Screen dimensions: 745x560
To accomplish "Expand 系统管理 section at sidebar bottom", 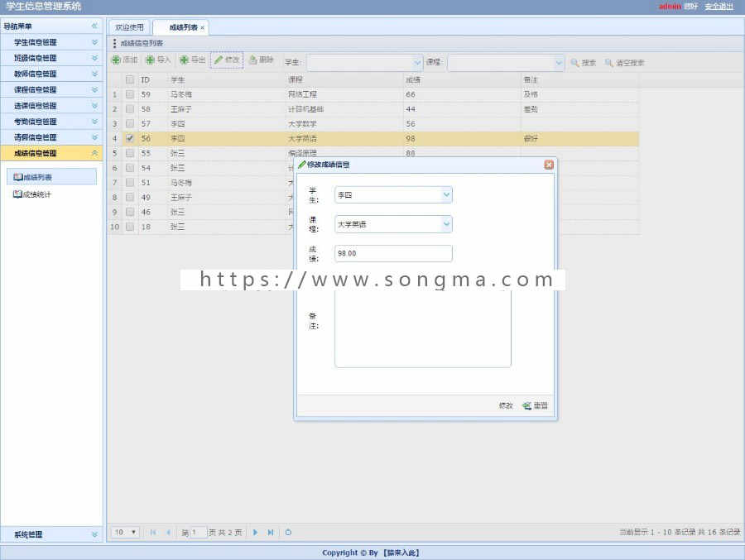I will point(51,534).
